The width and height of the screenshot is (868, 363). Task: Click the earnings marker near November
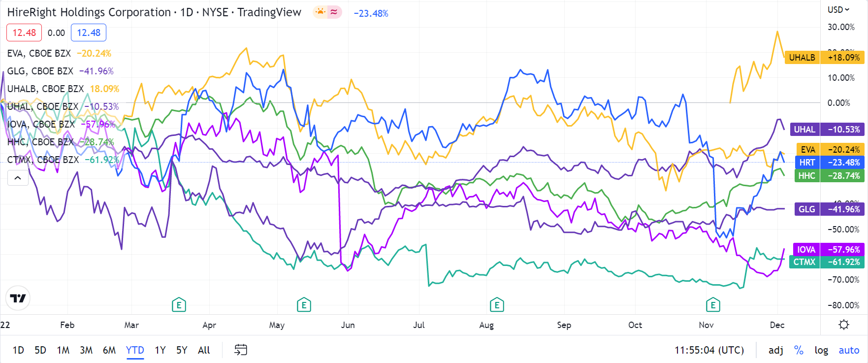(713, 305)
